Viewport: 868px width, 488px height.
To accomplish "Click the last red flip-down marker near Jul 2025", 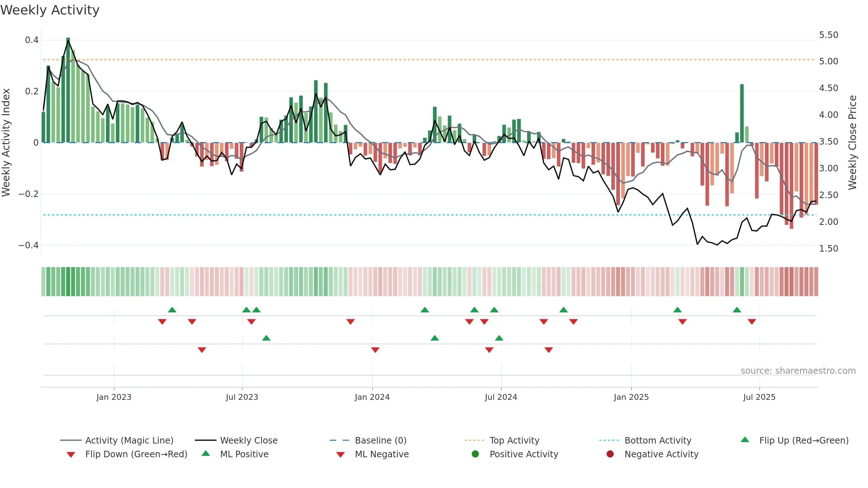I will (x=752, y=322).
